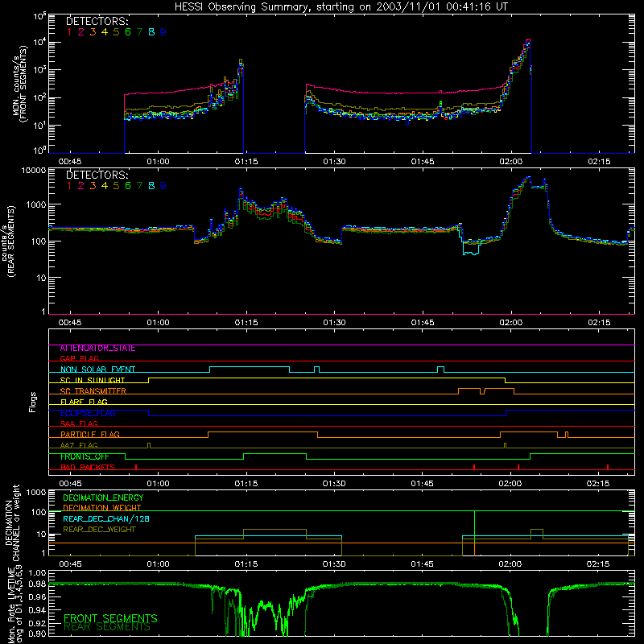Select orange detector 3 in the rear segments legend
The height and width of the screenshot is (644, 644).
coord(93,186)
